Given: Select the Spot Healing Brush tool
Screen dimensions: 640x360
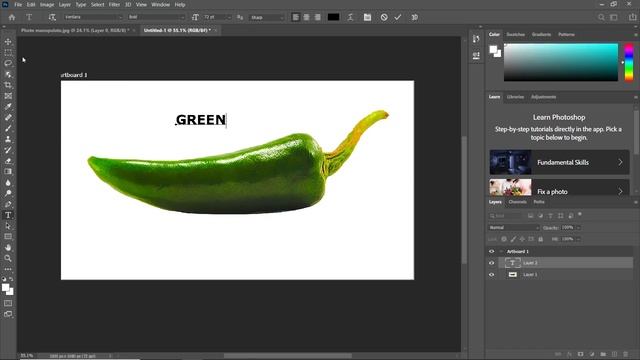Looking at the screenshot, I should 8,118.
